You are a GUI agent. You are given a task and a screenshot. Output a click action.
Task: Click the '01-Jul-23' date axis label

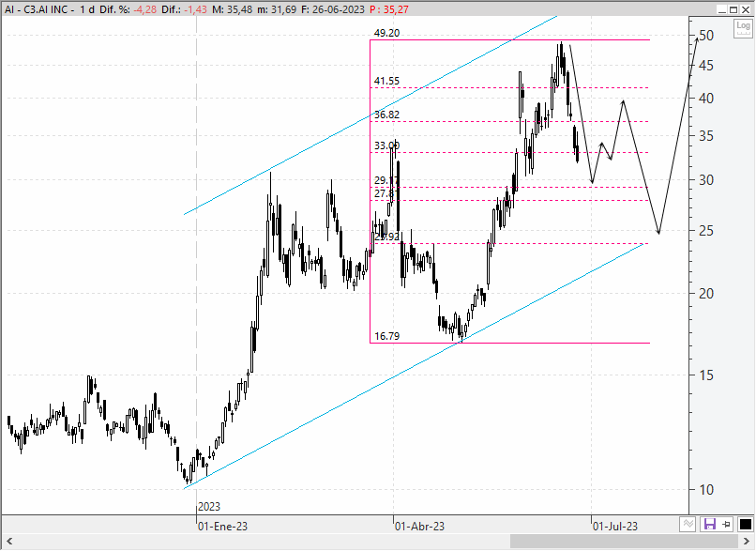tap(615, 527)
